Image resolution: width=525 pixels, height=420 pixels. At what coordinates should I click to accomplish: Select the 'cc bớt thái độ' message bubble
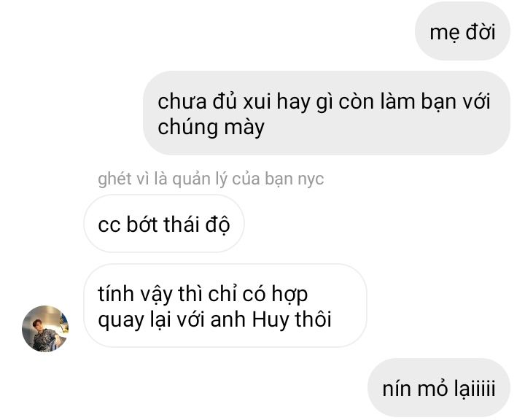click(164, 224)
